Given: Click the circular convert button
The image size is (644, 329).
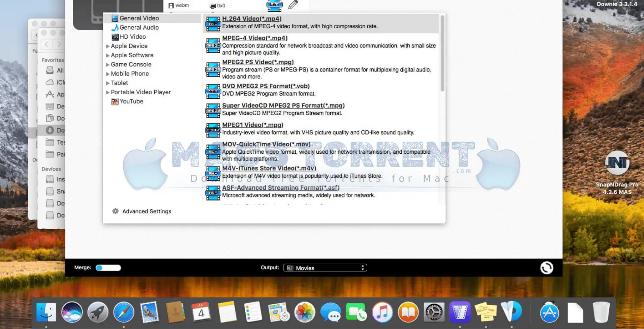Looking at the screenshot, I should (x=547, y=268).
